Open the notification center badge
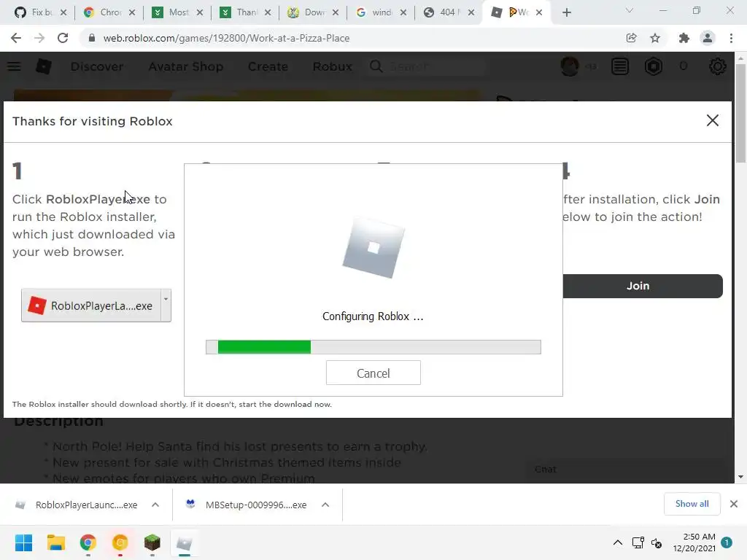 [727, 542]
